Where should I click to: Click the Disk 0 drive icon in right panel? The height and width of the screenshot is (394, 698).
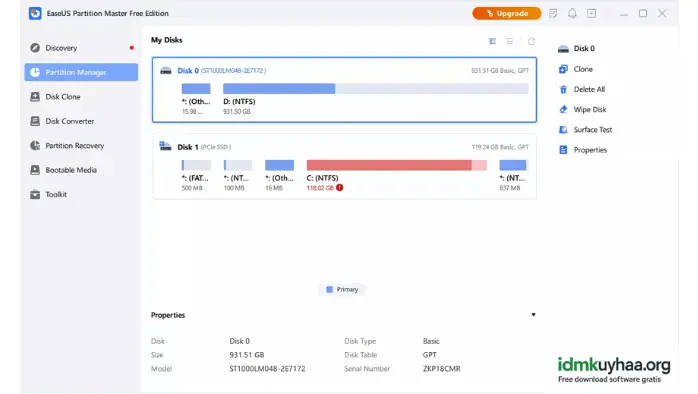pos(564,49)
